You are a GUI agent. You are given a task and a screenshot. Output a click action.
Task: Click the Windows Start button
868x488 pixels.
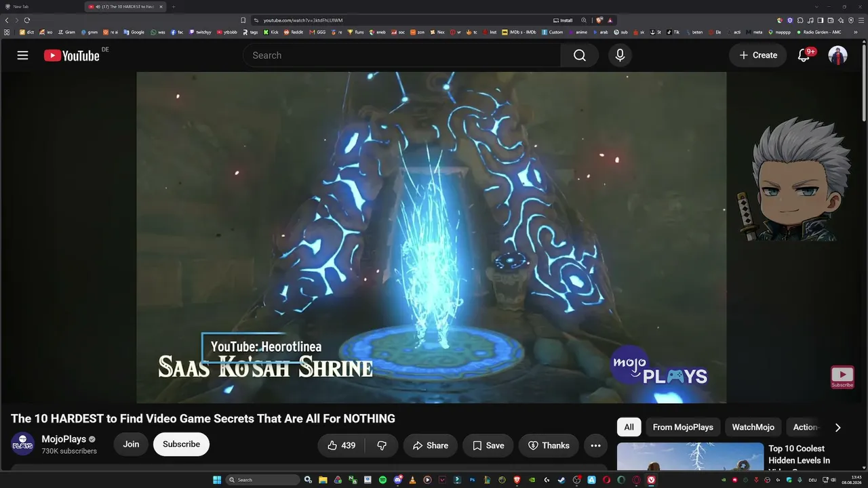[217, 480]
